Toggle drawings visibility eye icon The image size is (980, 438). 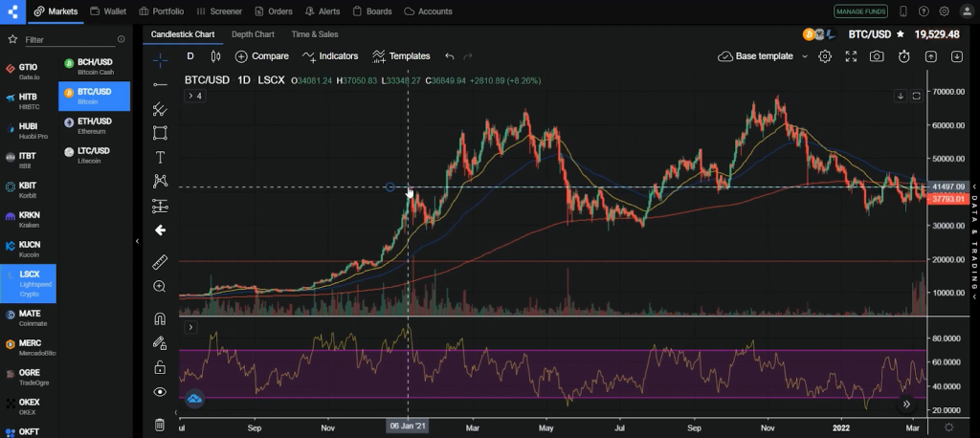160,392
